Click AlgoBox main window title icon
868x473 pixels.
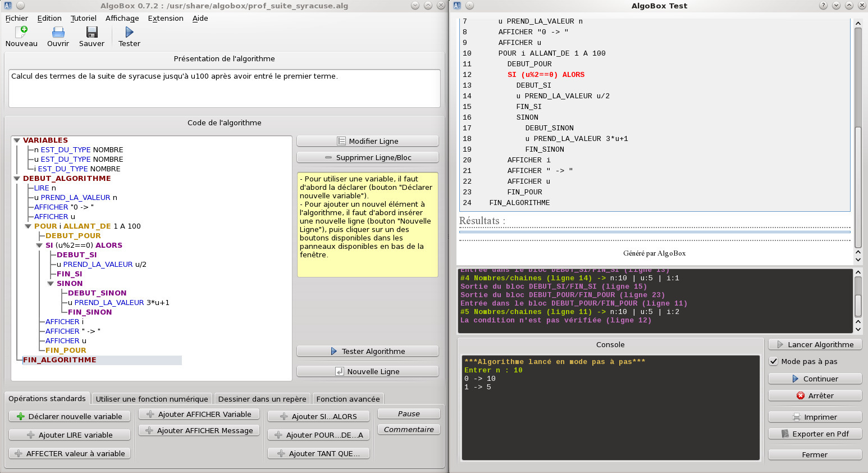tap(7, 6)
